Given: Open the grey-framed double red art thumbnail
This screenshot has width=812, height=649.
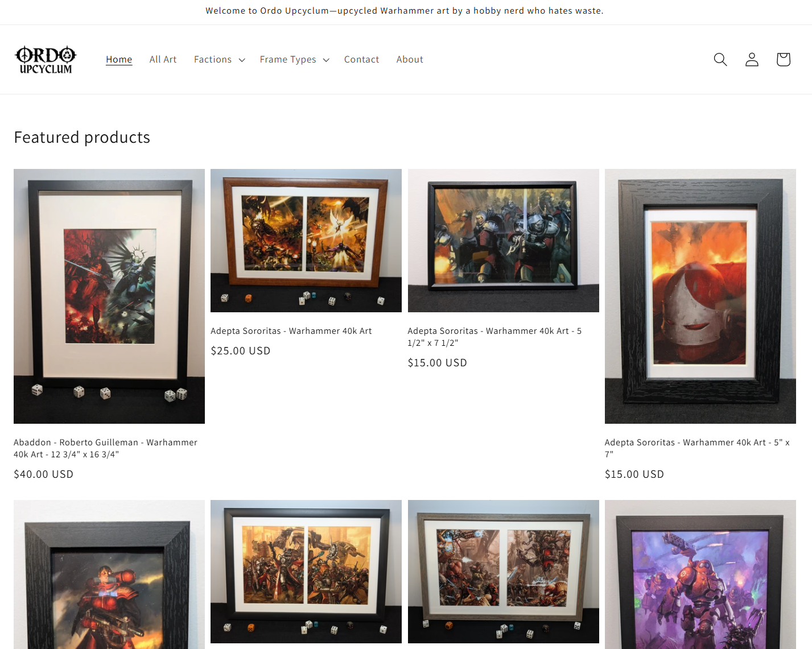Looking at the screenshot, I should (503, 572).
